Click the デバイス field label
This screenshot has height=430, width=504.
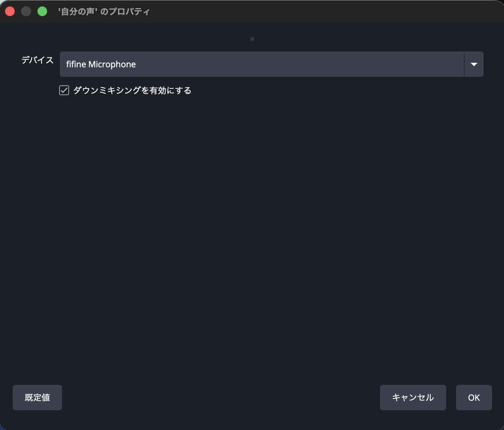pyautogui.click(x=37, y=60)
